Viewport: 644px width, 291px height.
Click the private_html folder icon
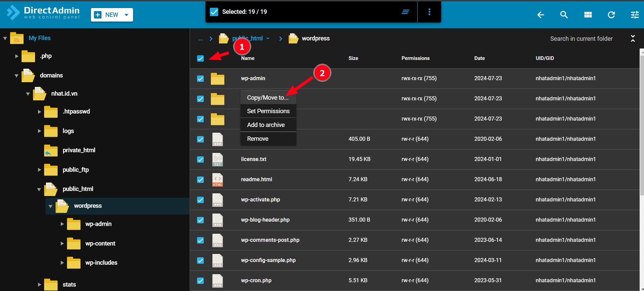pos(51,151)
